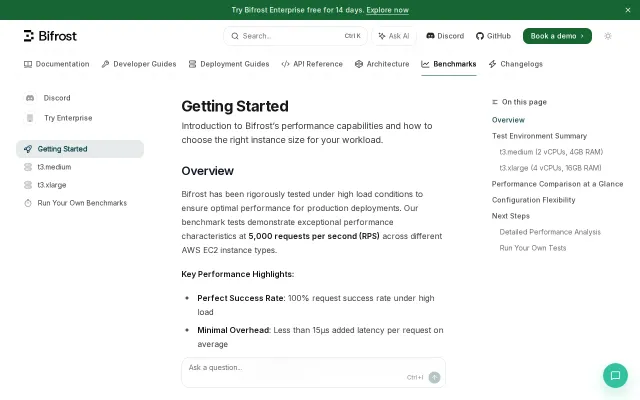
Task: Jump to Configuration Flexibility section
Action: pyautogui.click(x=533, y=200)
